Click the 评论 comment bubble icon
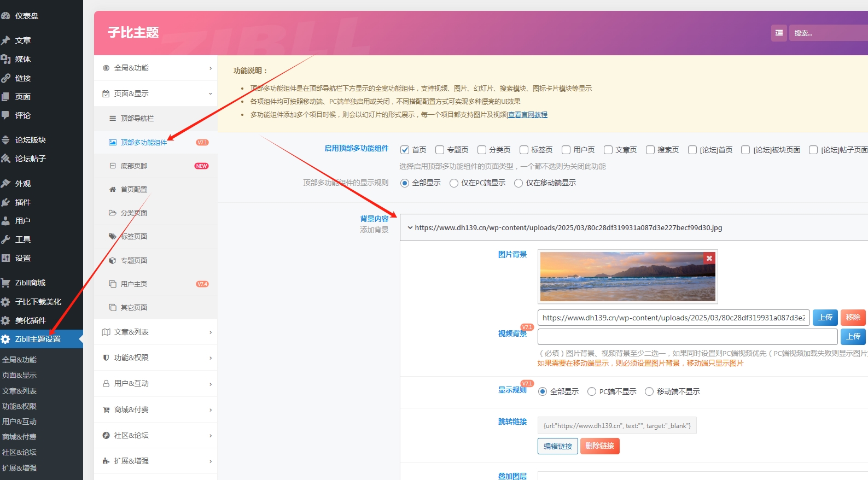Image resolution: width=868 pixels, height=480 pixels. click(5, 115)
